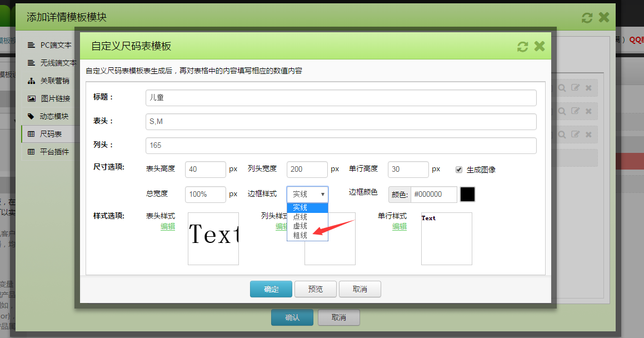Image resolution: width=644 pixels, height=338 pixels.
Task: Click the 表头高度 field with 40
Action: click(206, 169)
